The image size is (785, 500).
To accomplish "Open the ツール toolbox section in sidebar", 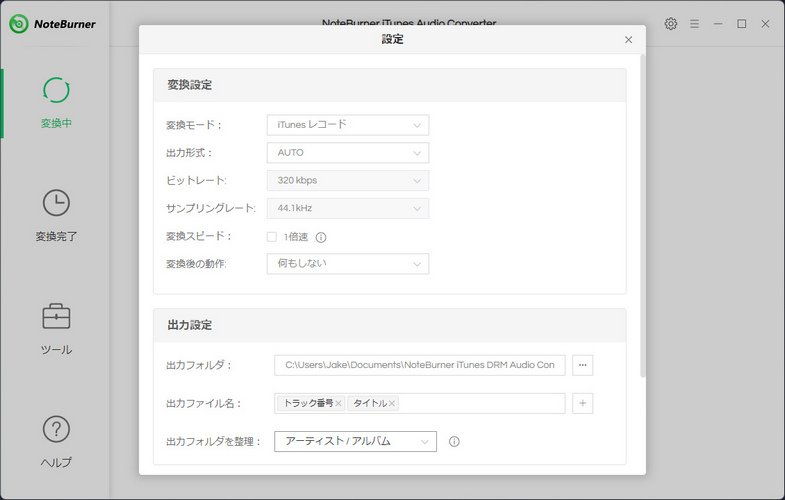I will click(x=56, y=328).
